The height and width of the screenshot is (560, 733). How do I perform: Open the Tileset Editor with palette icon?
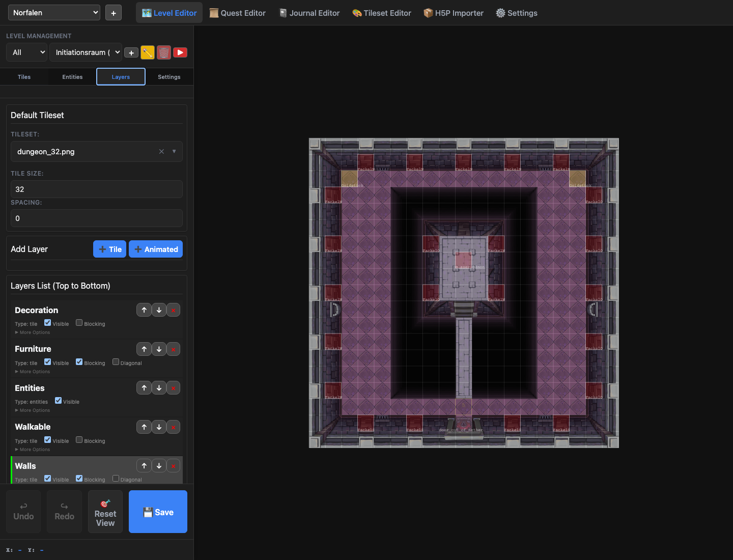pyautogui.click(x=381, y=13)
